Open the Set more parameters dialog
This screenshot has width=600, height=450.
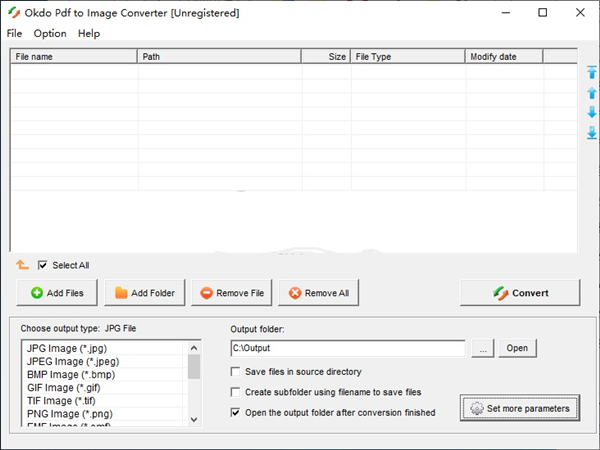[520, 408]
